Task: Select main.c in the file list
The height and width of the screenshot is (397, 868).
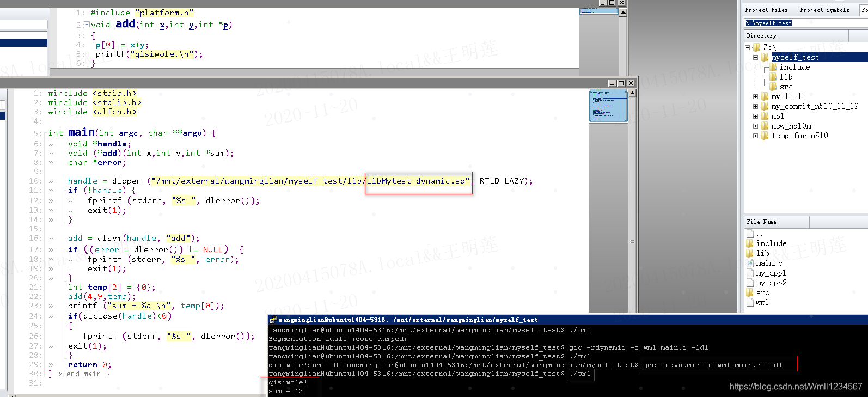Action: tap(769, 263)
